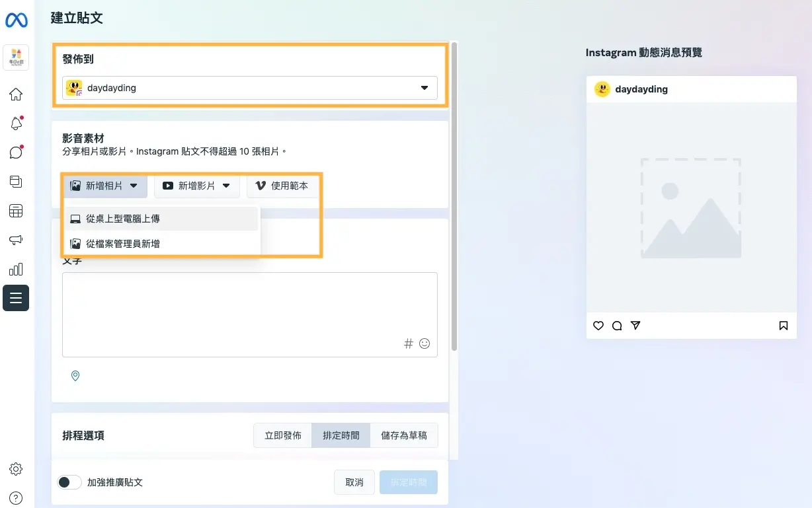The height and width of the screenshot is (508, 812).
Task: Click the heart like icon in preview
Action: click(598, 326)
